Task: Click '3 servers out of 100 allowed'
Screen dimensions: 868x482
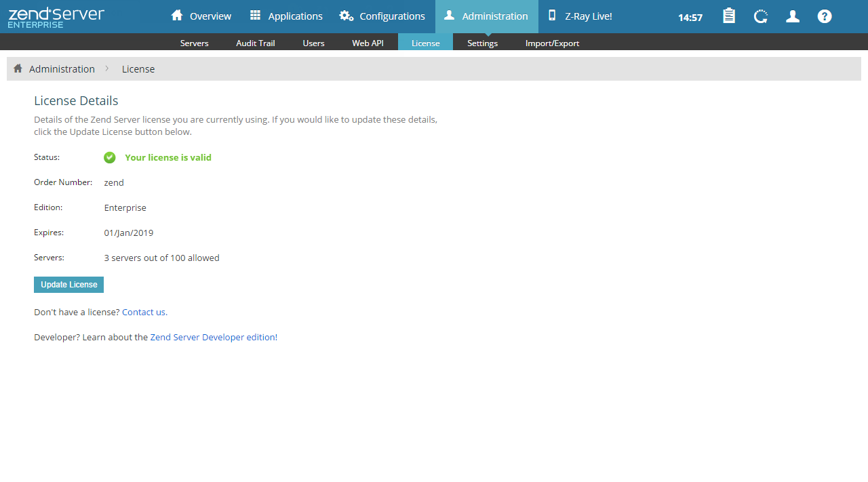Action: pyautogui.click(x=162, y=258)
